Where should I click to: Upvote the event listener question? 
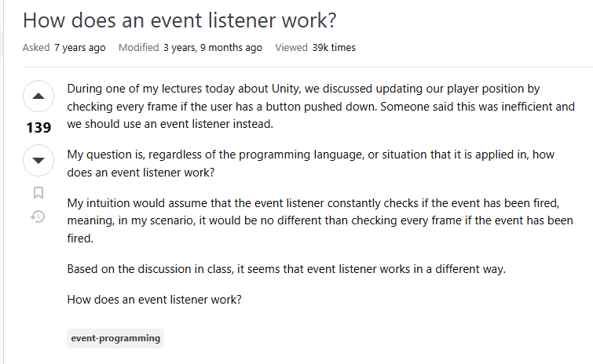pyautogui.click(x=38, y=96)
